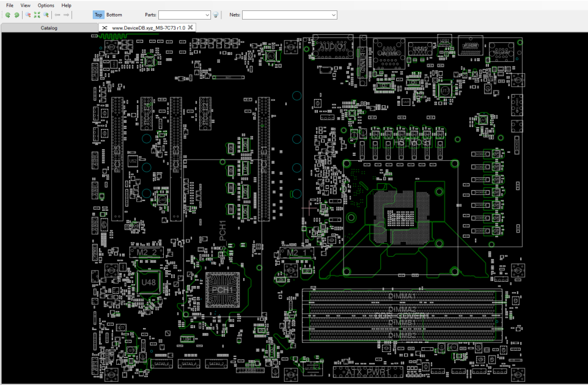Open the View menu
Viewport: 588px width, 385px height.
(x=26, y=5)
